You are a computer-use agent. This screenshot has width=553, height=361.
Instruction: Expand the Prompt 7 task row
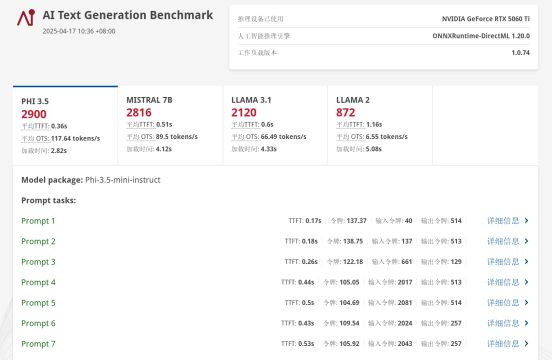[275, 343]
